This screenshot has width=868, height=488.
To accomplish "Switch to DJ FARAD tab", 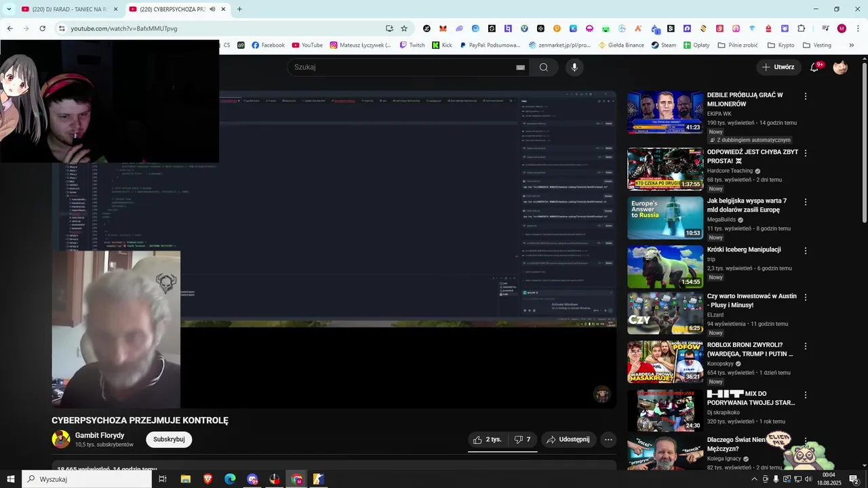I will [x=70, y=9].
